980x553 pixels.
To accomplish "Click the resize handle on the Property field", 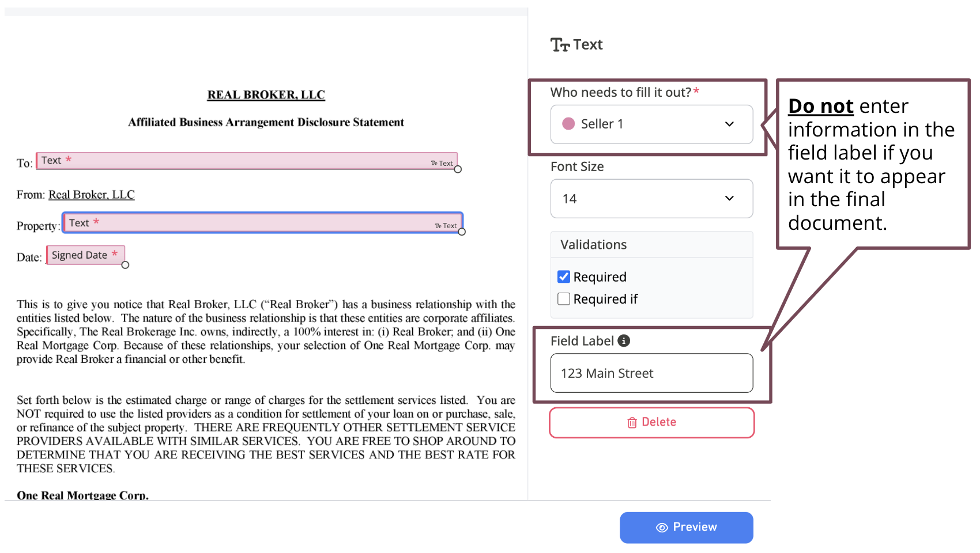I will [461, 233].
